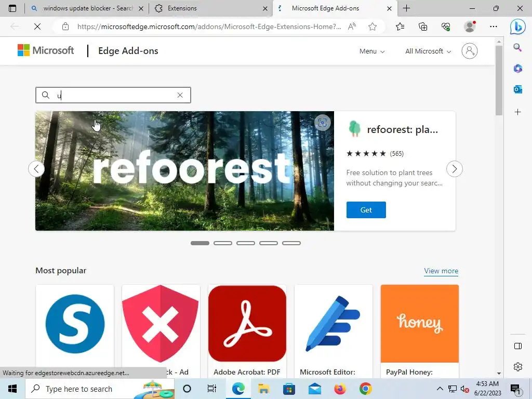The image size is (532, 399).
Task: Close the Extensions tab
Action: pyautogui.click(x=265, y=8)
